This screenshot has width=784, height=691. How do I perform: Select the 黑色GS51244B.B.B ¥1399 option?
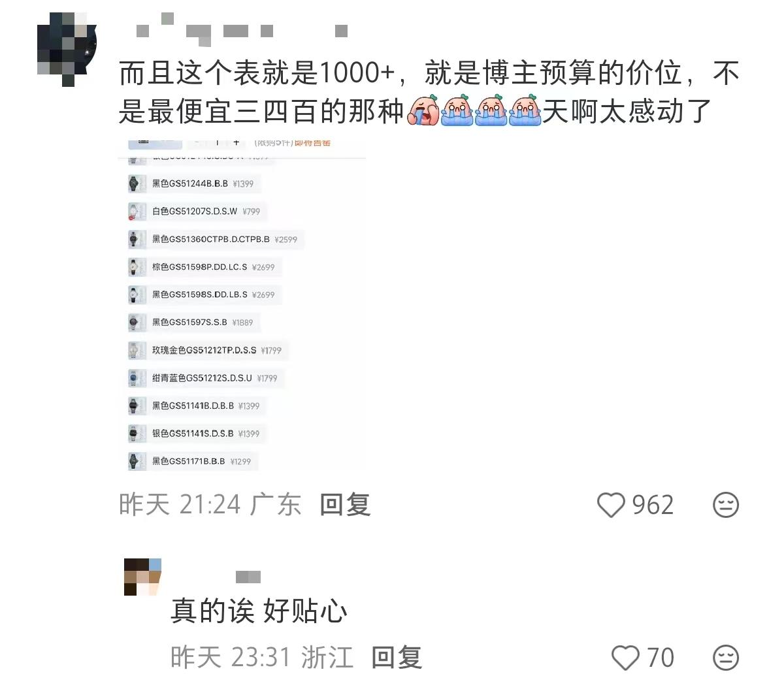193,184
